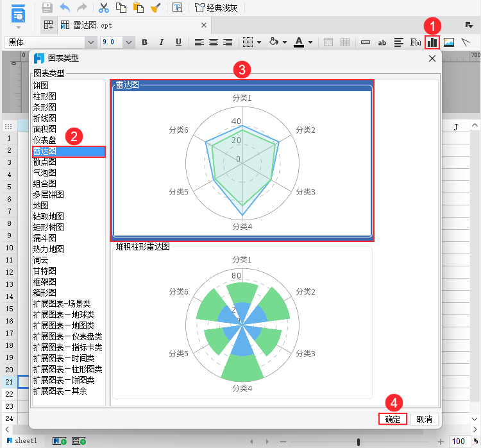Viewport: 481px width, 448px height.
Task: Click the Undo arrow icon
Action: click(64, 7)
